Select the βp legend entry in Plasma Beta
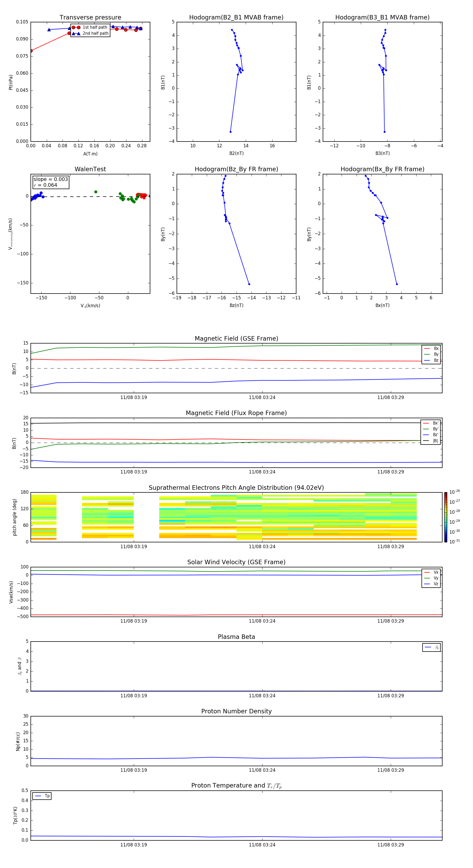Image resolution: width=473 pixels, height=868 pixels. [431, 647]
